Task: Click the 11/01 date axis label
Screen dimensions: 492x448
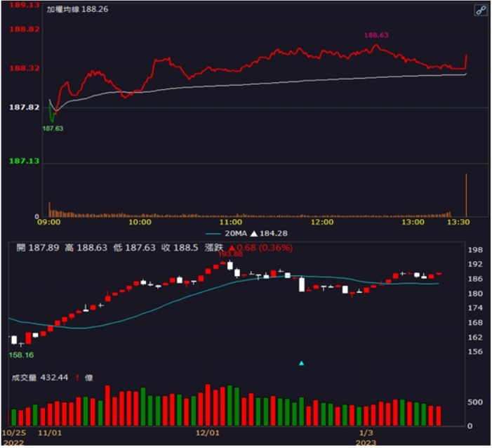Action: 50,433
